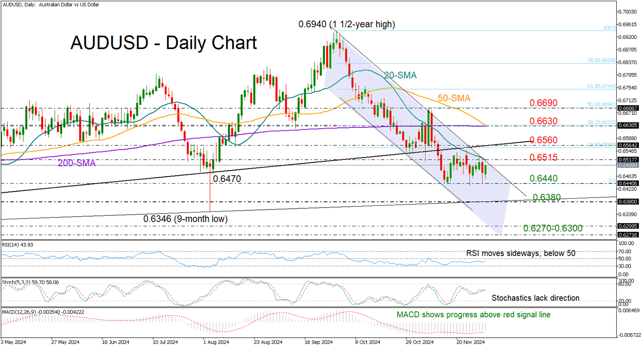Select the red '0.6560' resistance label

click(x=543, y=140)
